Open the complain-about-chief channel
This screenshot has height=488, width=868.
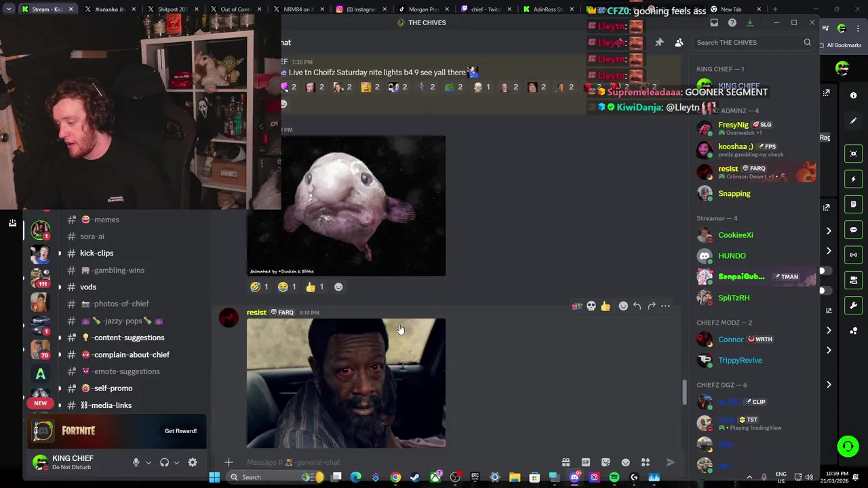click(125, 354)
